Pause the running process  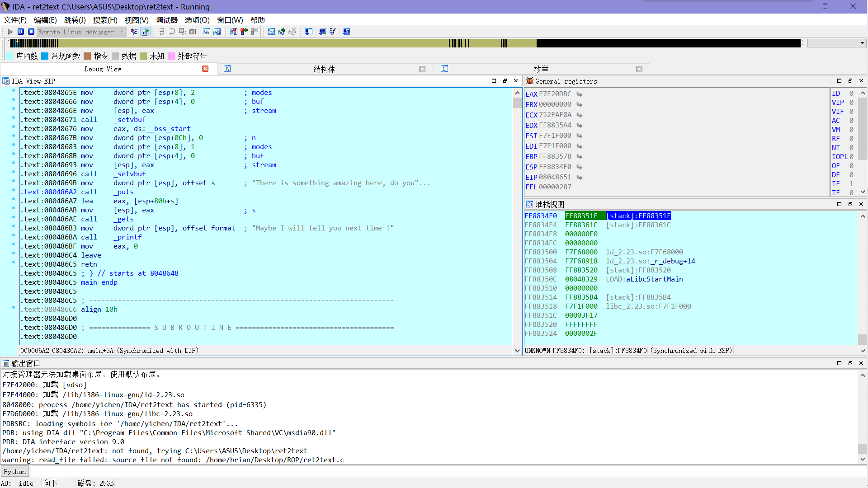21,32
